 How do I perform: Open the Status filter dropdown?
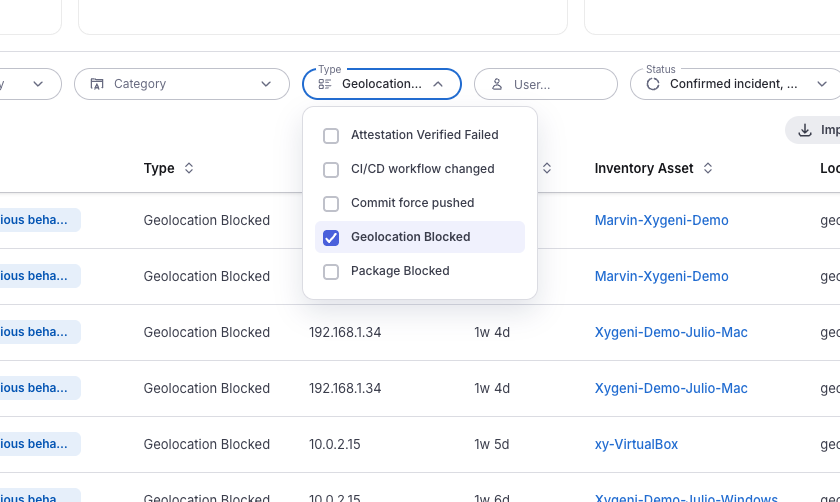(x=735, y=84)
